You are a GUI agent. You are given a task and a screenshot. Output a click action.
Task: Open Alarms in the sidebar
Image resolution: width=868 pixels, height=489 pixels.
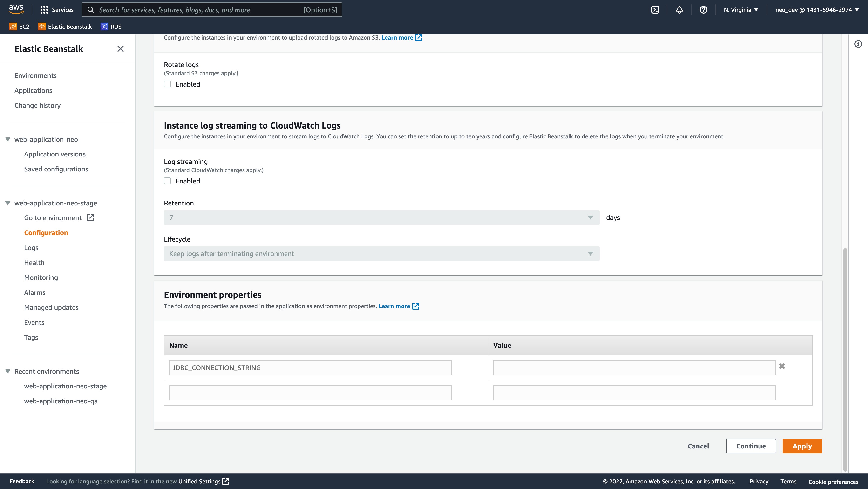pyautogui.click(x=35, y=292)
